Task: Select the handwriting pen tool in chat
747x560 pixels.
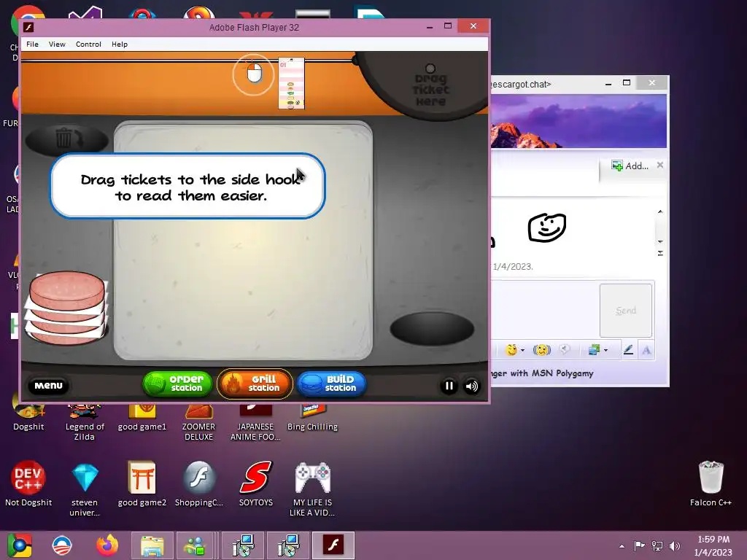Action: click(628, 351)
